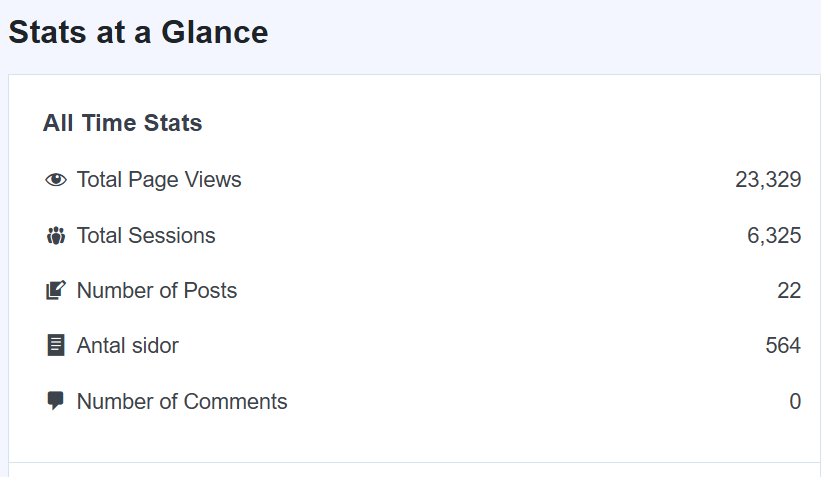Click the divider line below Number of Comments

(414, 462)
